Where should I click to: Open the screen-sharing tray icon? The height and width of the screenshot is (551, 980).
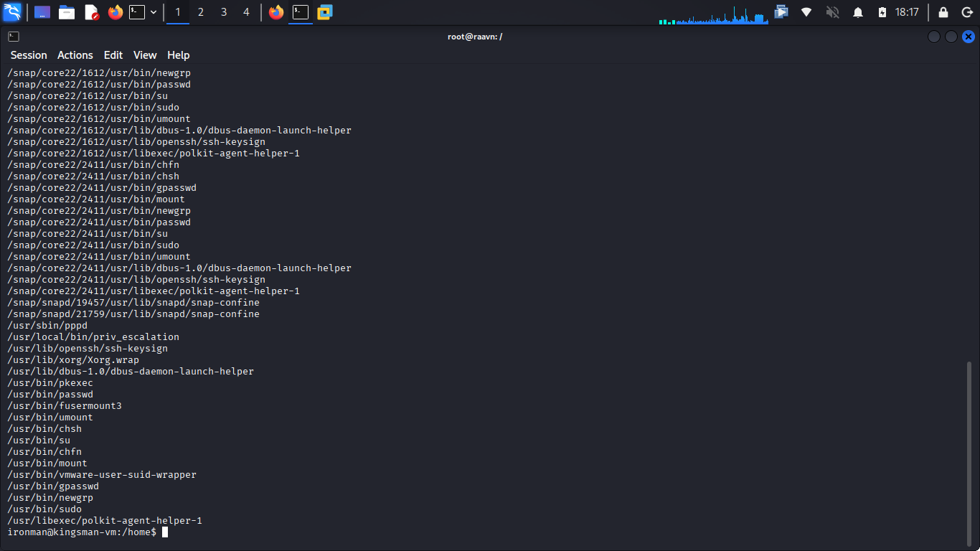[781, 12]
